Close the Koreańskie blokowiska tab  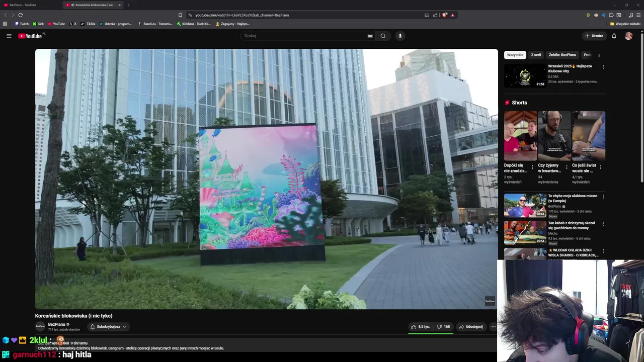[119, 5]
